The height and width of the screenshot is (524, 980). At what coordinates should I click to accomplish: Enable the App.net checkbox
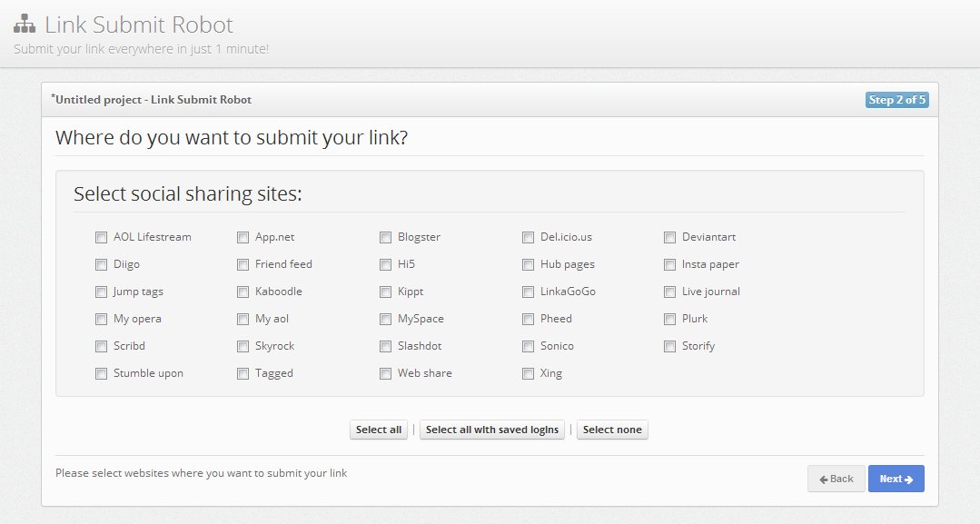point(243,238)
